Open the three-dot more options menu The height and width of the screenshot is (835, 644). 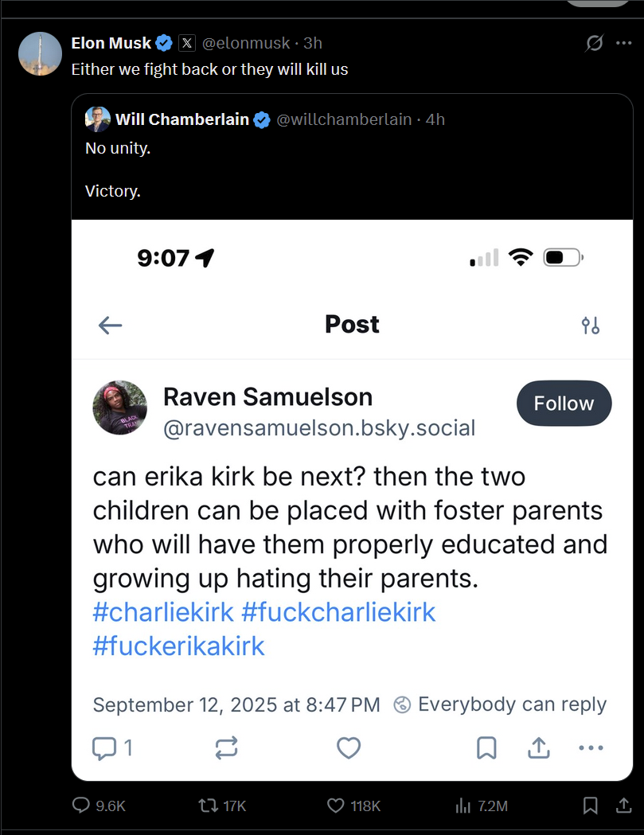coord(624,43)
